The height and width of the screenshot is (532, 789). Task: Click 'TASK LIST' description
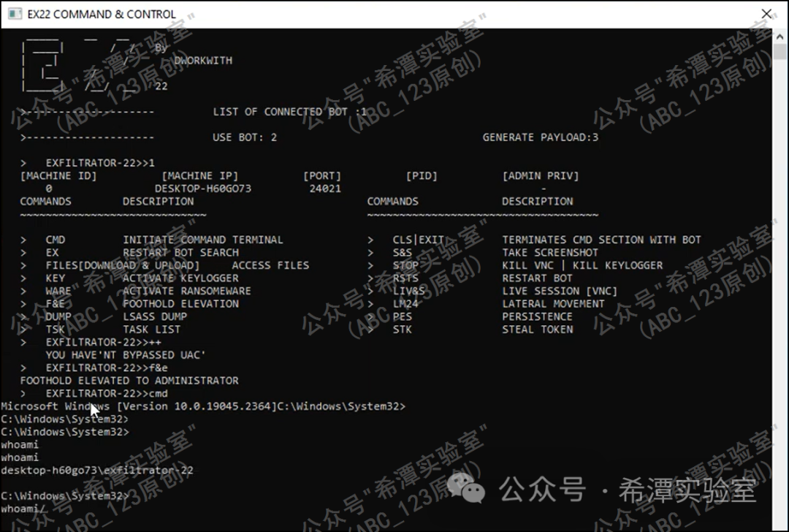point(151,330)
